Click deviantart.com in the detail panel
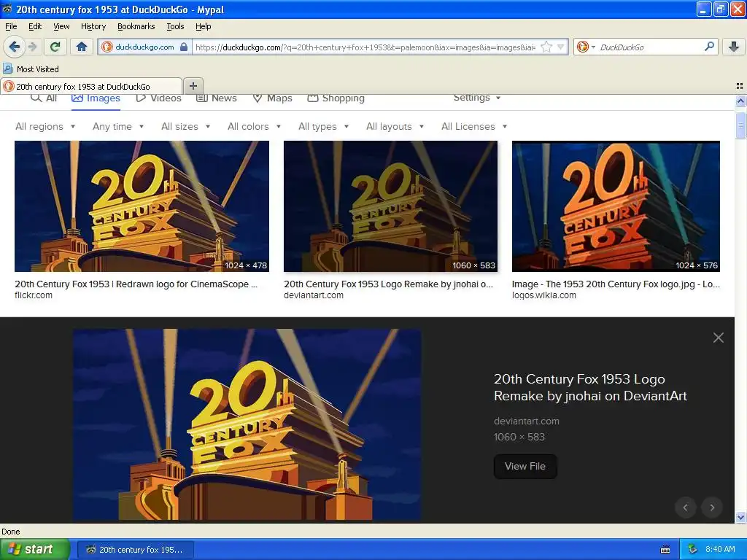Screen dimensions: 747x560 [527, 421]
